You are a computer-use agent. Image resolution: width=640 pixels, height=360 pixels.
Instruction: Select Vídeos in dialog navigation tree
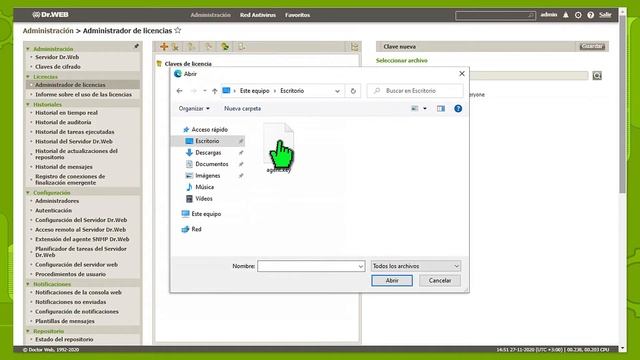pyautogui.click(x=204, y=199)
